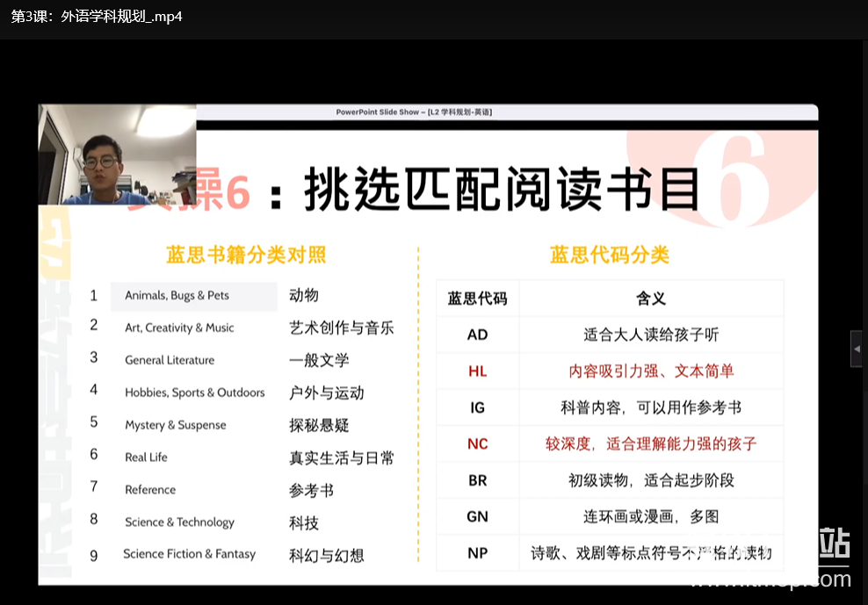This screenshot has width=868, height=605.
Task: Click the 'Mystery & Suspense' entry
Action: pos(175,425)
